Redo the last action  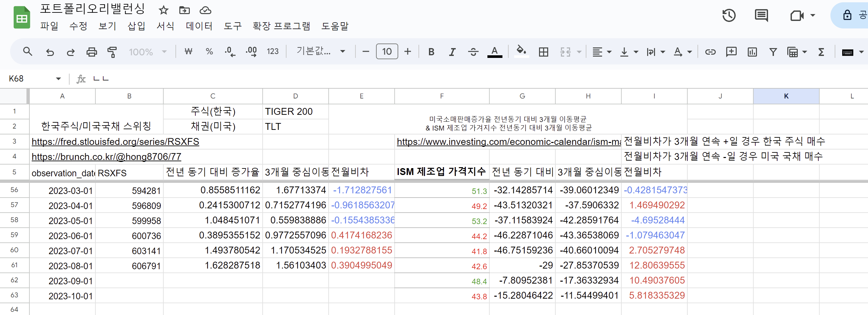(71, 52)
